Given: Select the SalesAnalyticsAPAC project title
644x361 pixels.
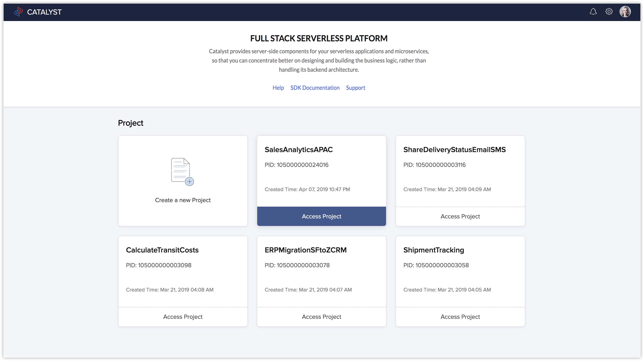Looking at the screenshot, I should click(x=298, y=150).
